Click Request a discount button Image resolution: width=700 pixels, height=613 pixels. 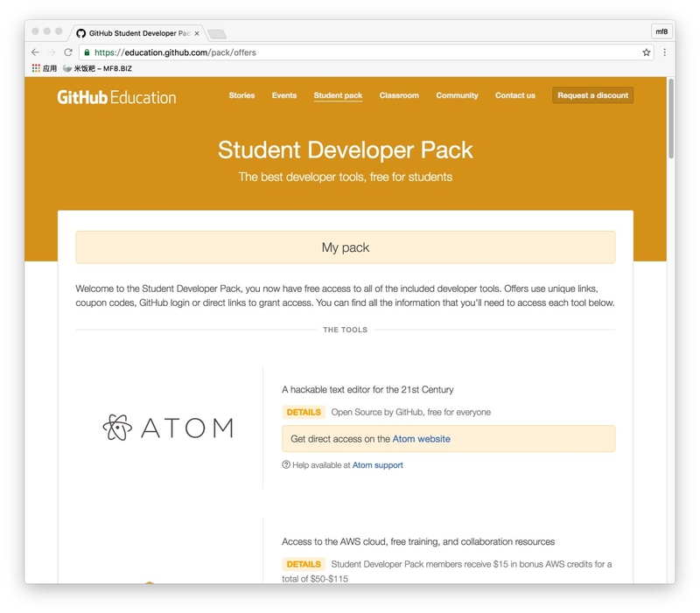[x=592, y=95]
